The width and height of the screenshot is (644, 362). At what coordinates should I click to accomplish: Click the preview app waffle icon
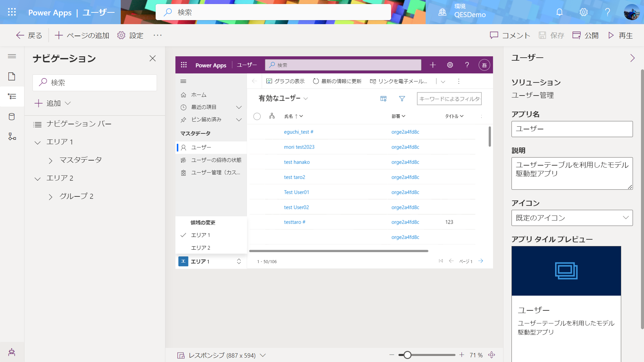coord(184,65)
